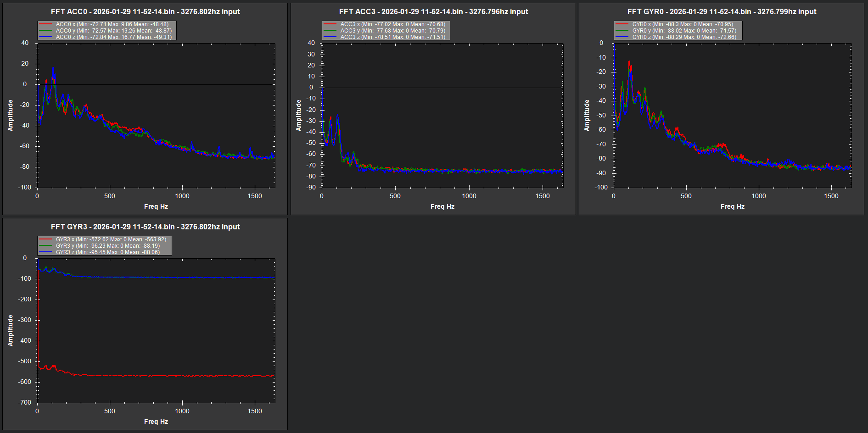Hide the ACC0 y trace via legend

pos(113,31)
